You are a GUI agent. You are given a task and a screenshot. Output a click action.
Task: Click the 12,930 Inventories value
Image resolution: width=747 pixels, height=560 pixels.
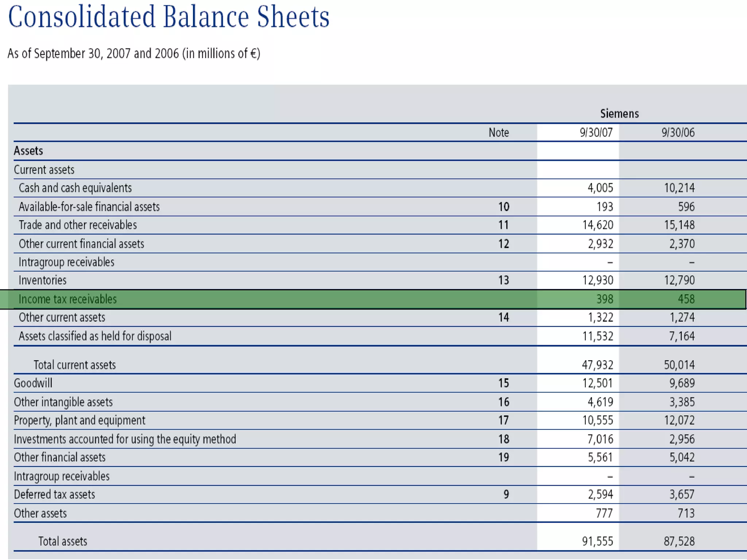click(597, 280)
